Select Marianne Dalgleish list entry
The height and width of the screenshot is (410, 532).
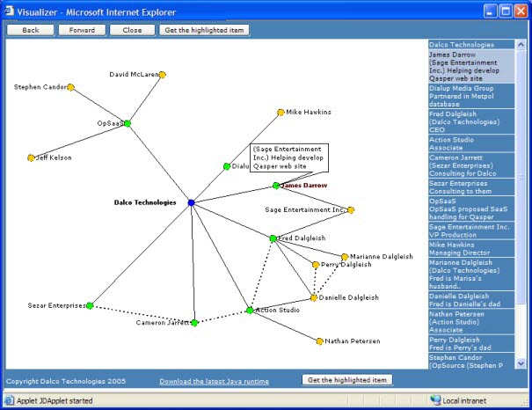tap(471, 275)
